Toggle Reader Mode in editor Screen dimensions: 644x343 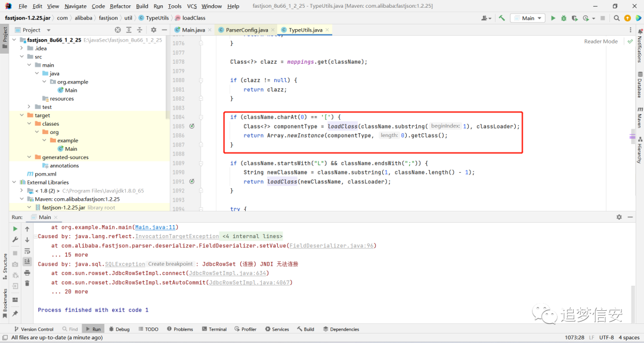tap(601, 42)
